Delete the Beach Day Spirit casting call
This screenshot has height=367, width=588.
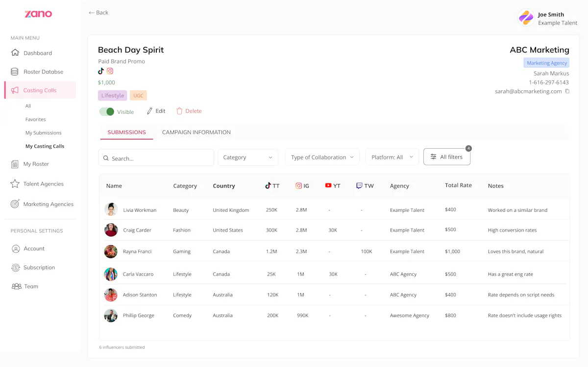tap(189, 111)
